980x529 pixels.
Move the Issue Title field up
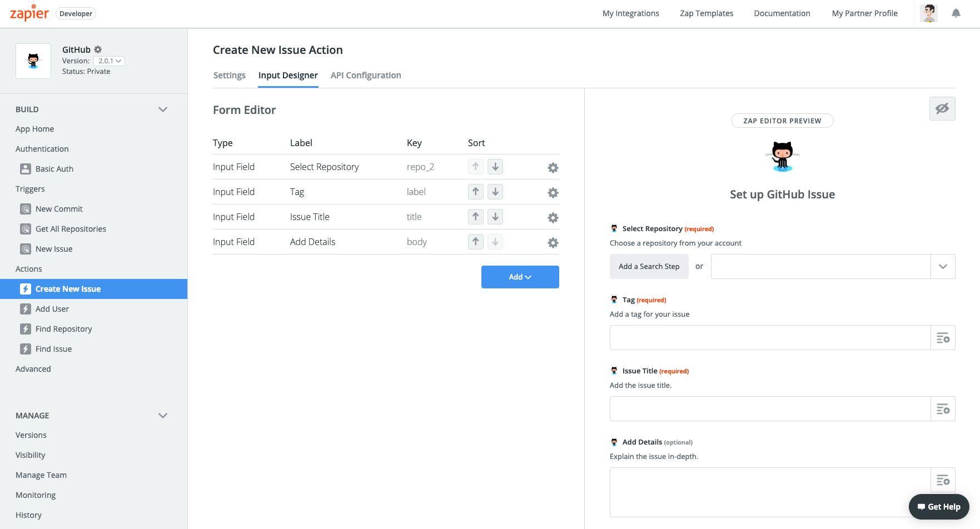476,217
